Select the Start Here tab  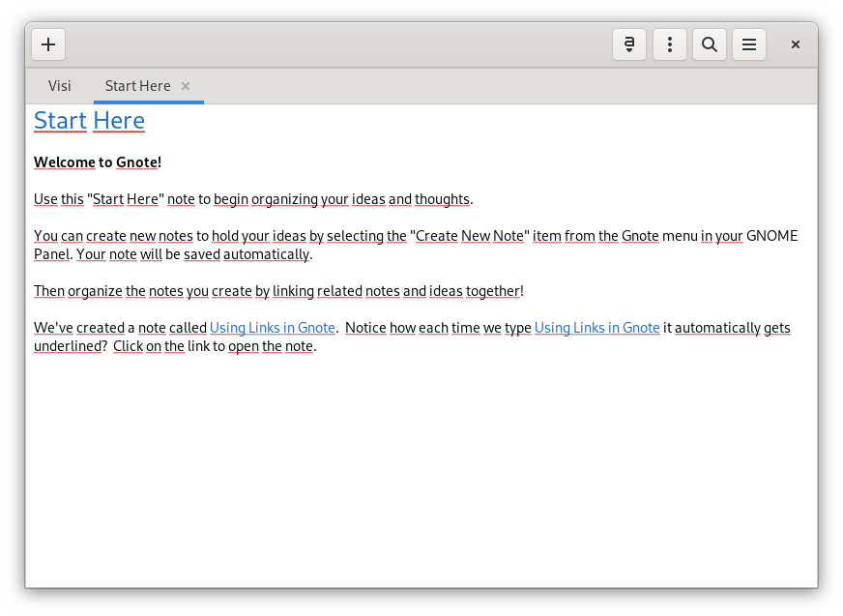click(137, 86)
